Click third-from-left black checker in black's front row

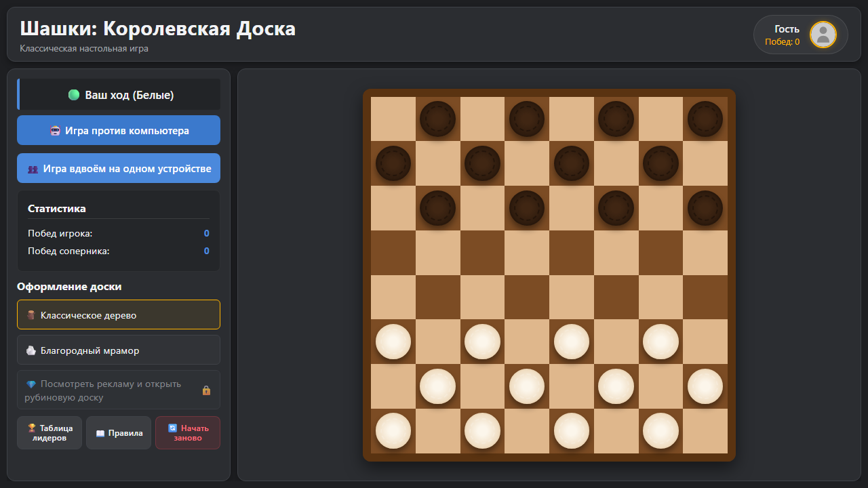pyautogui.click(x=616, y=208)
